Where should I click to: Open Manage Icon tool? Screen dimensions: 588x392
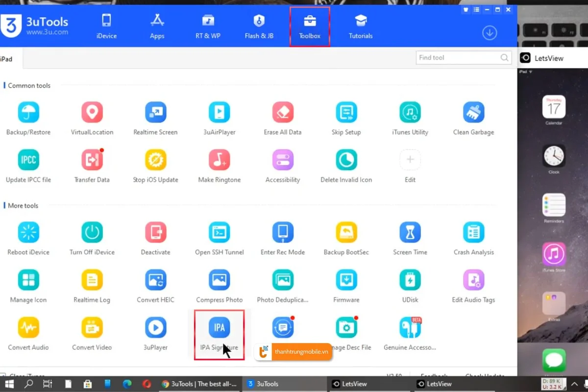coord(28,280)
